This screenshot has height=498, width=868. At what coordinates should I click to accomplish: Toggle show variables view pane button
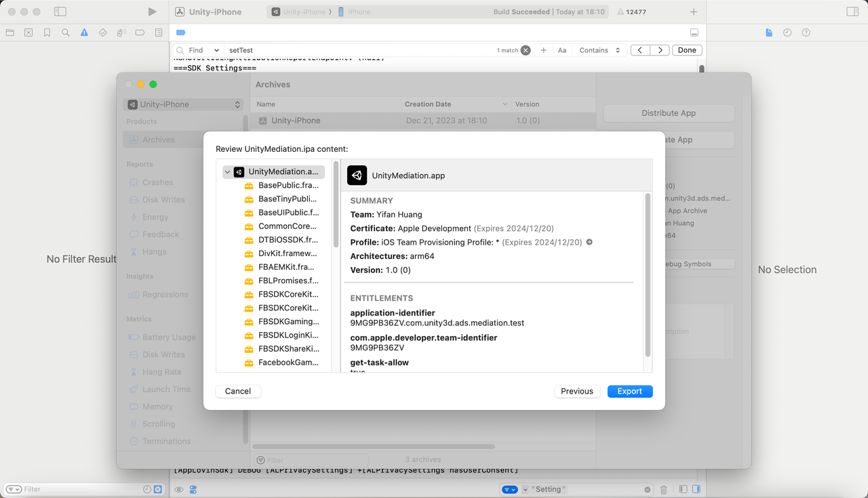pos(683,489)
